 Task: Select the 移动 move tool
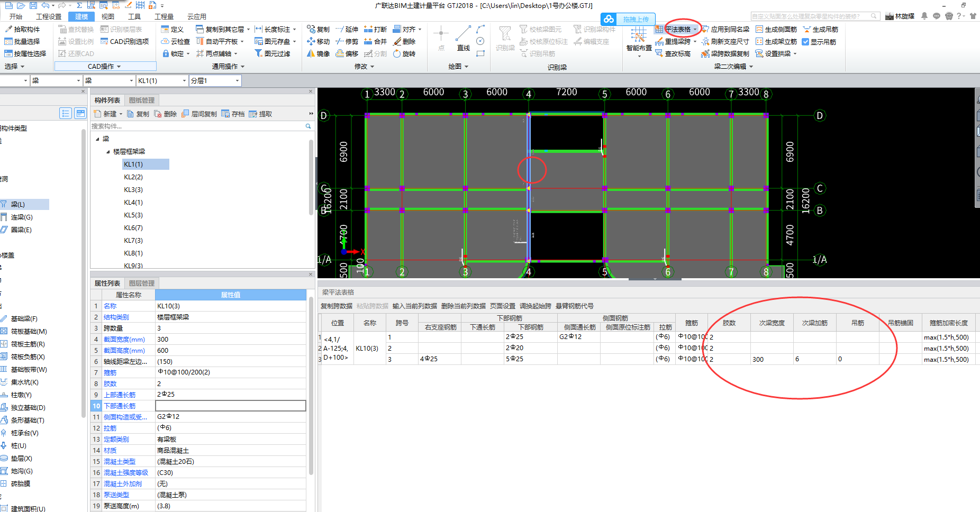tap(318, 41)
